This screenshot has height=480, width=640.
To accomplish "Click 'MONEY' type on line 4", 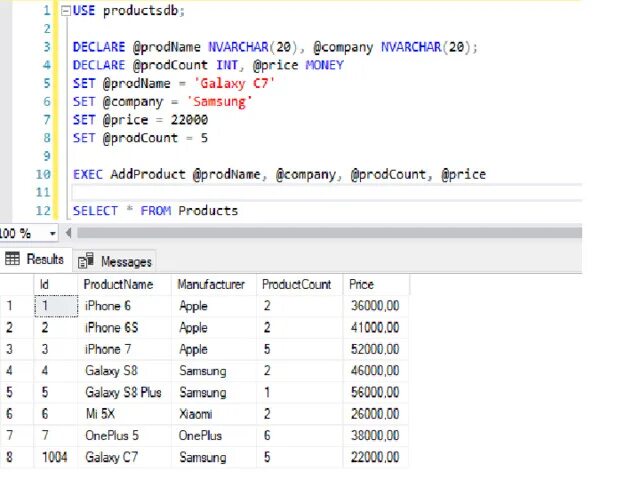I will [x=324, y=65].
